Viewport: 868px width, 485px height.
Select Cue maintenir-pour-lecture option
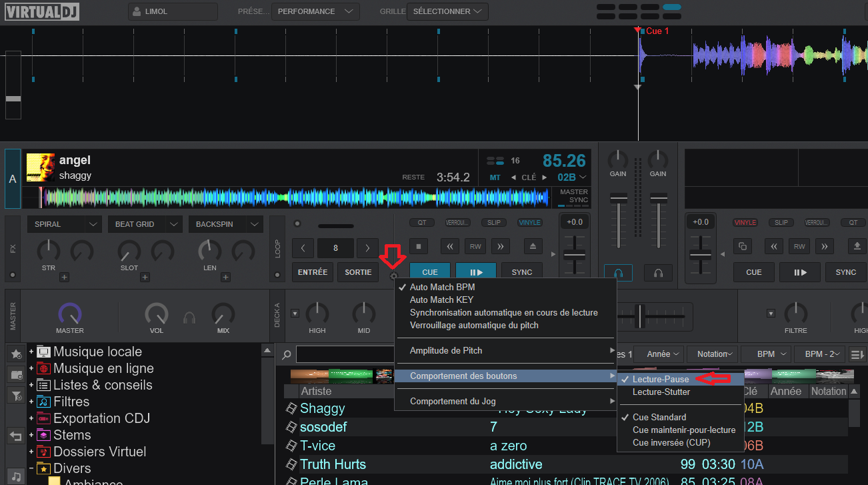click(680, 430)
